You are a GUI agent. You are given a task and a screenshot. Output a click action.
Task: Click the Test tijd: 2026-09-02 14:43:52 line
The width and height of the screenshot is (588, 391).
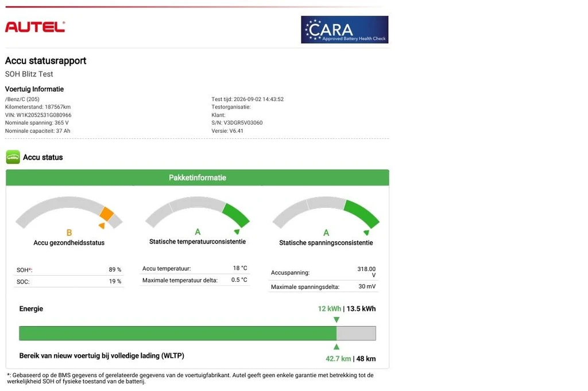point(247,99)
